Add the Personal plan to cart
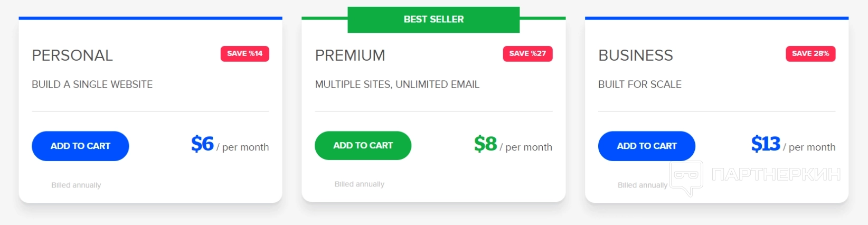Viewport: 868px width, 225px height. 80,146
